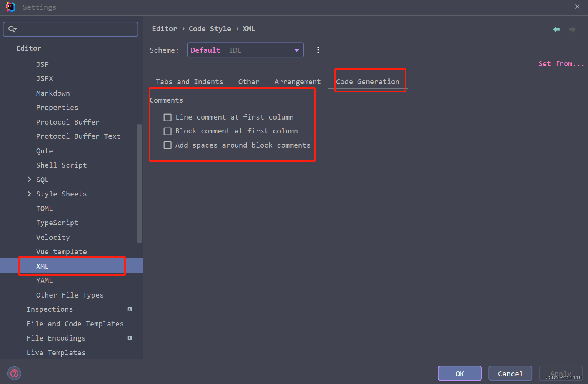Click the project-level badge beside File Encodings
The height and width of the screenshot is (384, 588).
point(130,338)
